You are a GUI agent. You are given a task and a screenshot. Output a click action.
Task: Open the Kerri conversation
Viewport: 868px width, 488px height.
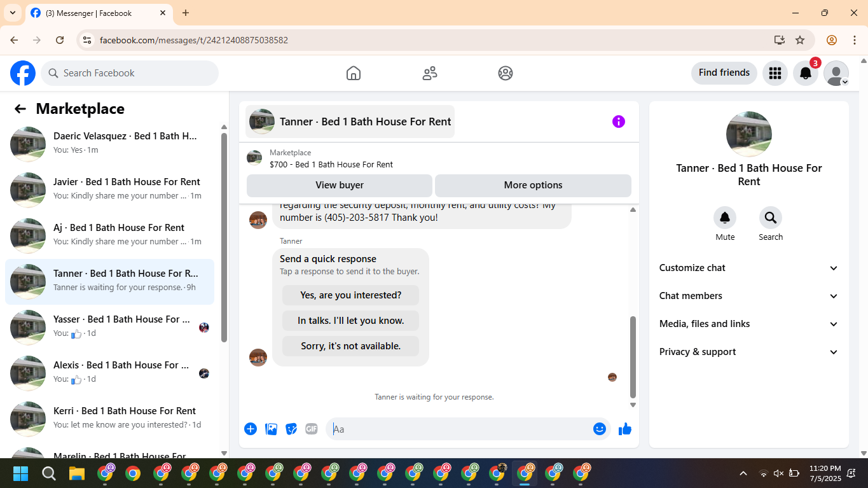point(109,419)
